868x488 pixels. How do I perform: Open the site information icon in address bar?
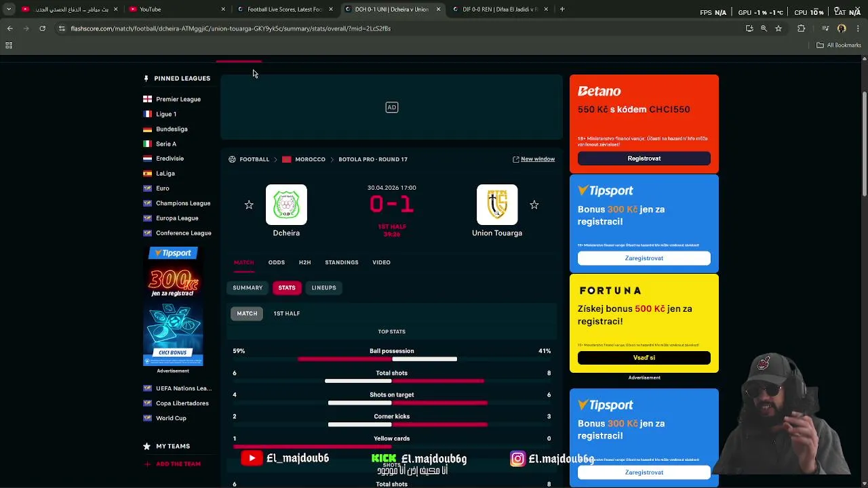point(62,28)
